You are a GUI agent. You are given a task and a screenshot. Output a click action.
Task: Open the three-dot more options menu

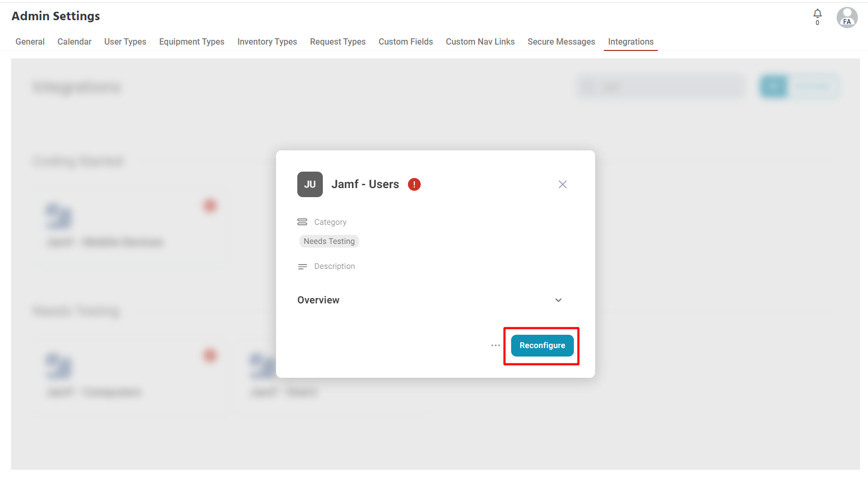point(496,345)
